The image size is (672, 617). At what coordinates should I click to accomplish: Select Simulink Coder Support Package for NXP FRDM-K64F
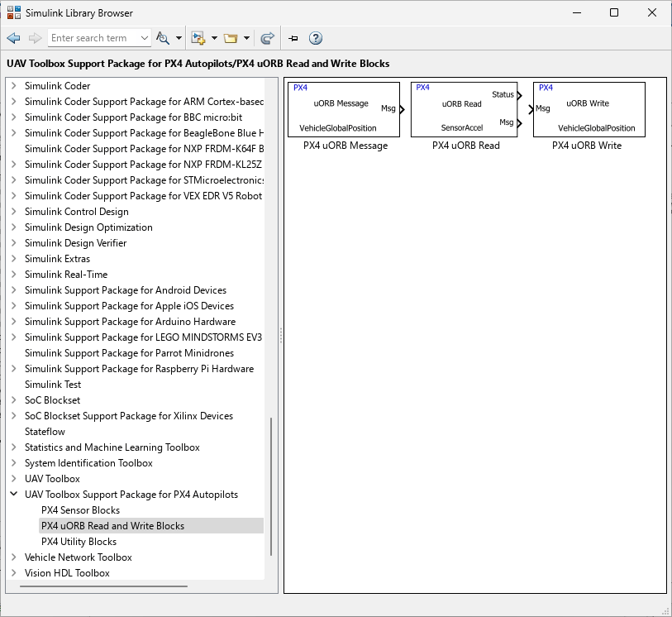click(144, 149)
